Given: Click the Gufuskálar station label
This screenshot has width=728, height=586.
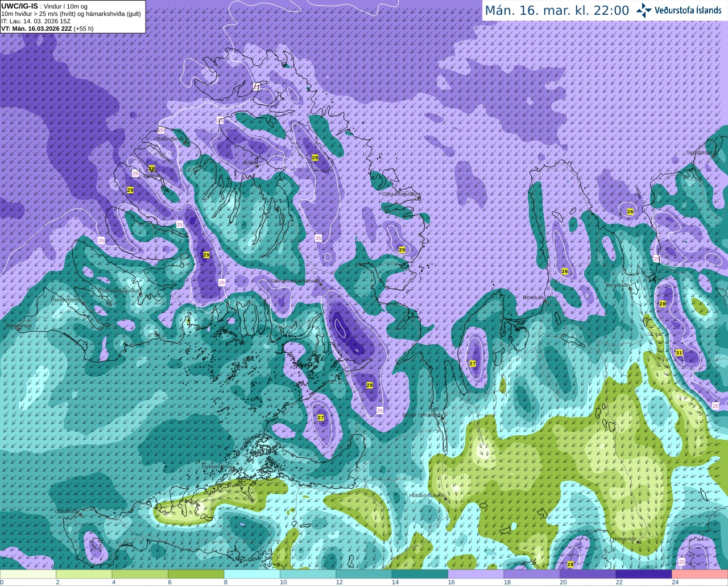Looking at the screenshot, I should [x=66, y=511].
